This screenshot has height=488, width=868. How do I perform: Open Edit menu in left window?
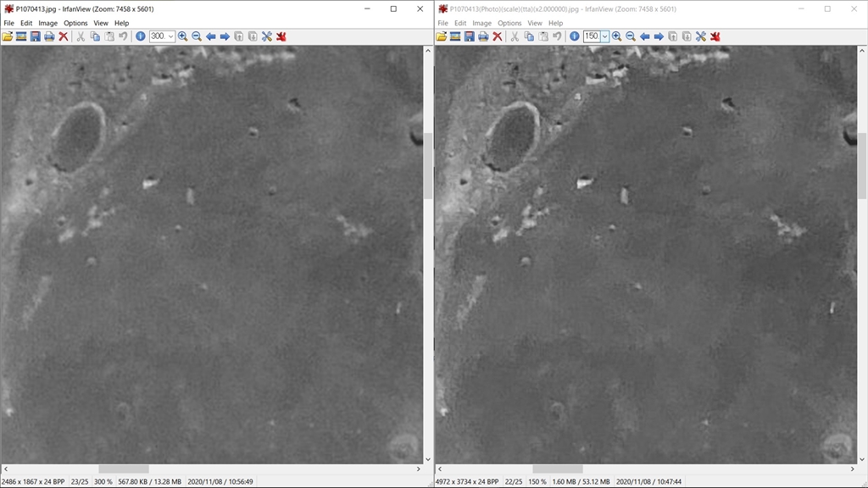[x=26, y=23]
